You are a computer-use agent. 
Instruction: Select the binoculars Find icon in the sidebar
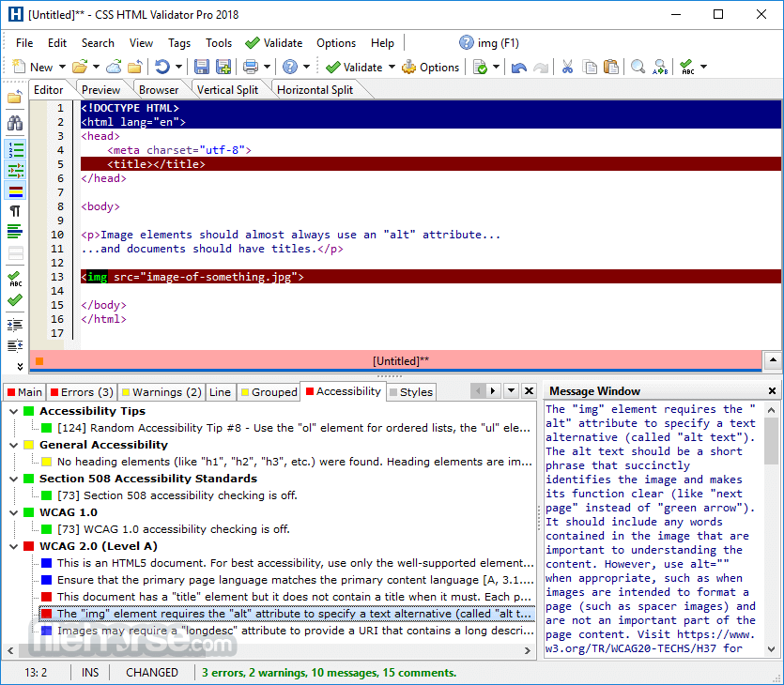coord(14,122)
